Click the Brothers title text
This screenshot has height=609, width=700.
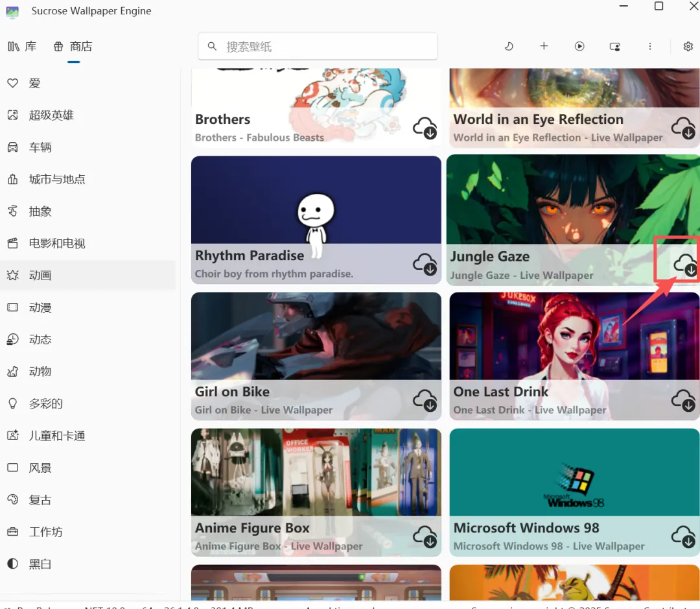point(223,119)
